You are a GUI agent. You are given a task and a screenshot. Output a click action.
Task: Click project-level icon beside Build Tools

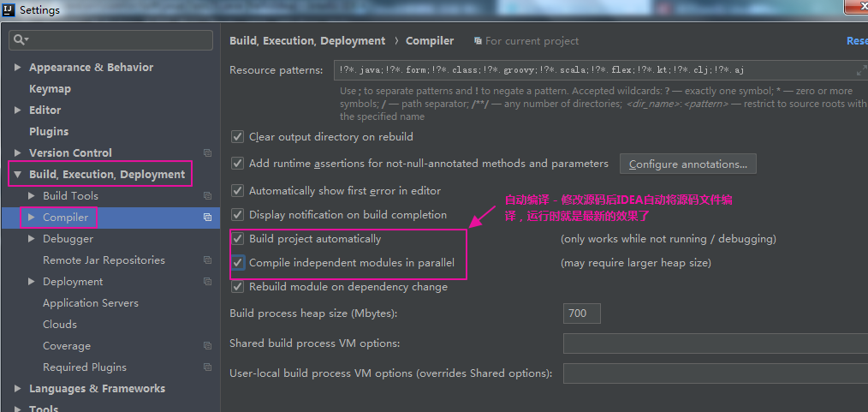tap(208, 195)
